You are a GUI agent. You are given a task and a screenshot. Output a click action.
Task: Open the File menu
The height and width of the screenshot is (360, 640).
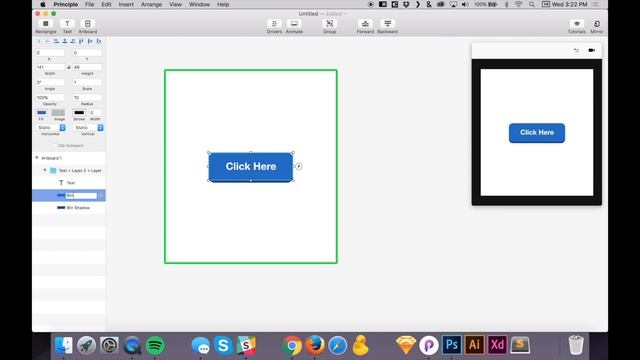89,4
